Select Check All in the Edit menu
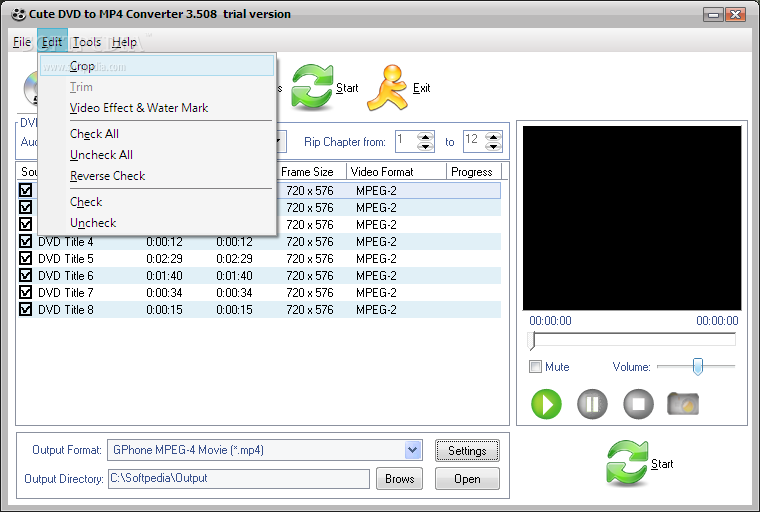 coord(157,134)
